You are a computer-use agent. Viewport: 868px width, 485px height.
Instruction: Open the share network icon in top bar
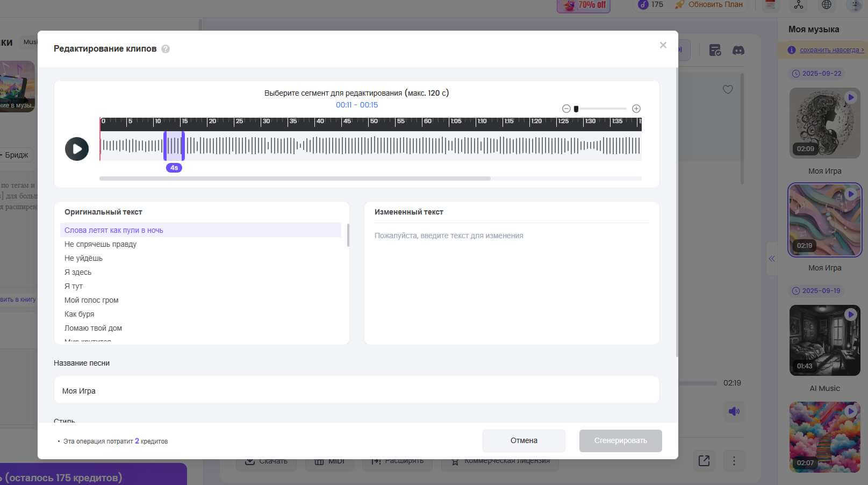799,5
